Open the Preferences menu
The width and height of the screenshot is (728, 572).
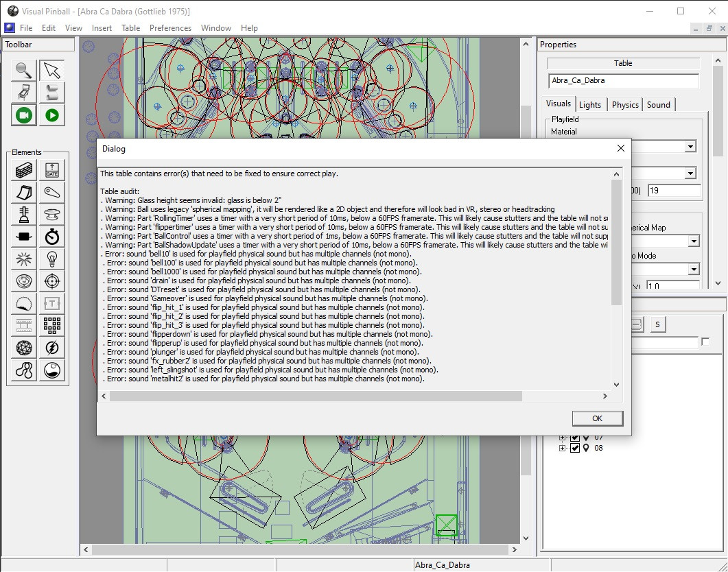pyautogui.click(x=170, y=28)
